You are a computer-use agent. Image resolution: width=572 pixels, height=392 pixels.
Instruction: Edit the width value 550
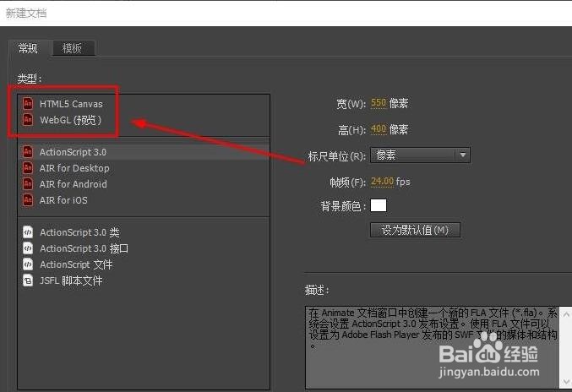[379, 103]
